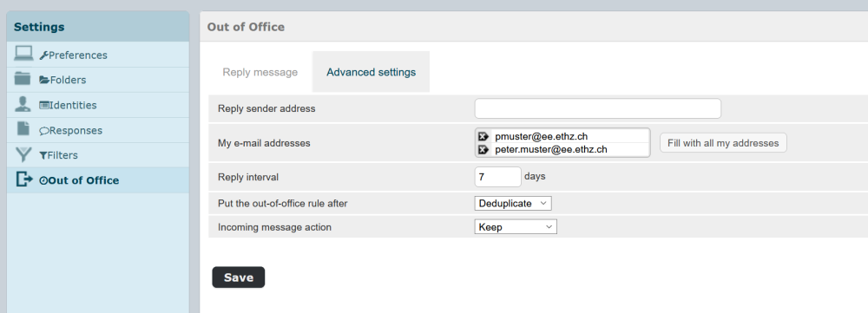Open Preferences settings section

click(98, 55)
